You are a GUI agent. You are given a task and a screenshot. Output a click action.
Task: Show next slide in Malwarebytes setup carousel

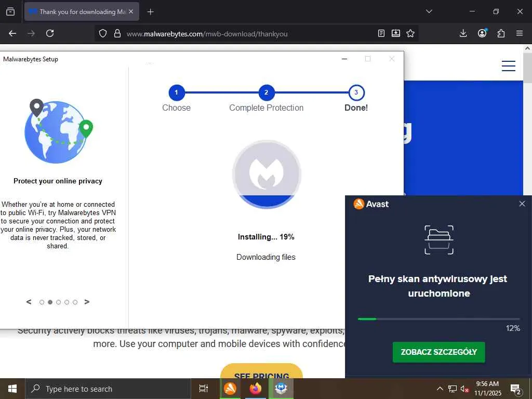(x=87, y=302)
